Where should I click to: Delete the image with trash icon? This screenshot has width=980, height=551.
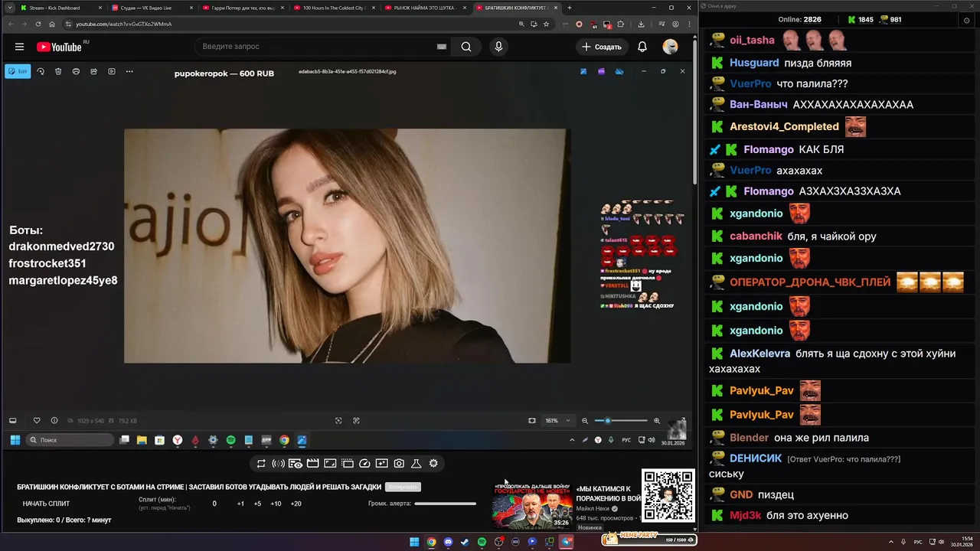[x=58, y=71]
